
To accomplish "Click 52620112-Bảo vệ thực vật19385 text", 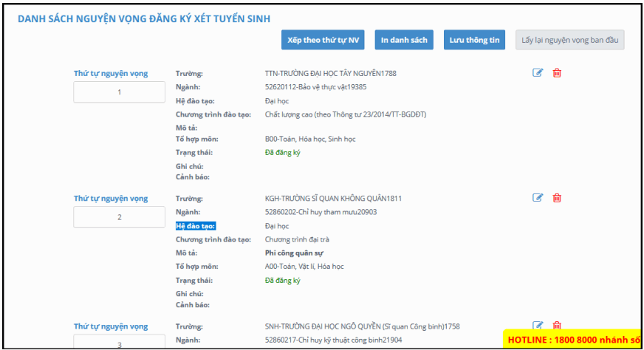I will click(x=315, y=87).
